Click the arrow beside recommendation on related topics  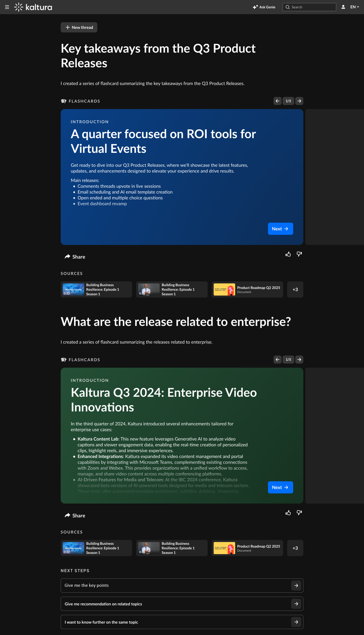[x=296, y=604]
